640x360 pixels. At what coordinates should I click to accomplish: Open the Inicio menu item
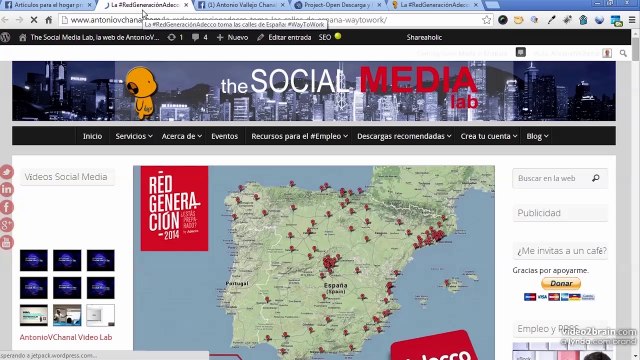pos(92,136)
